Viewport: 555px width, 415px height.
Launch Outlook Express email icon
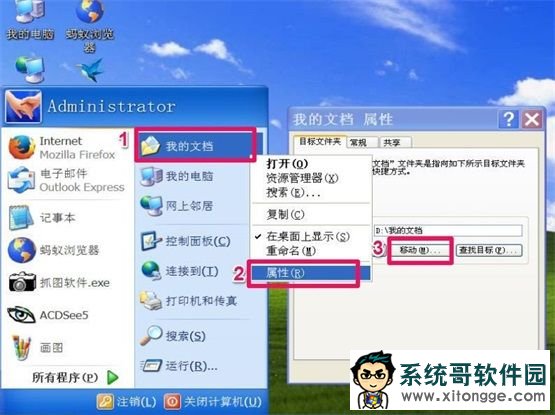point(22,180)
